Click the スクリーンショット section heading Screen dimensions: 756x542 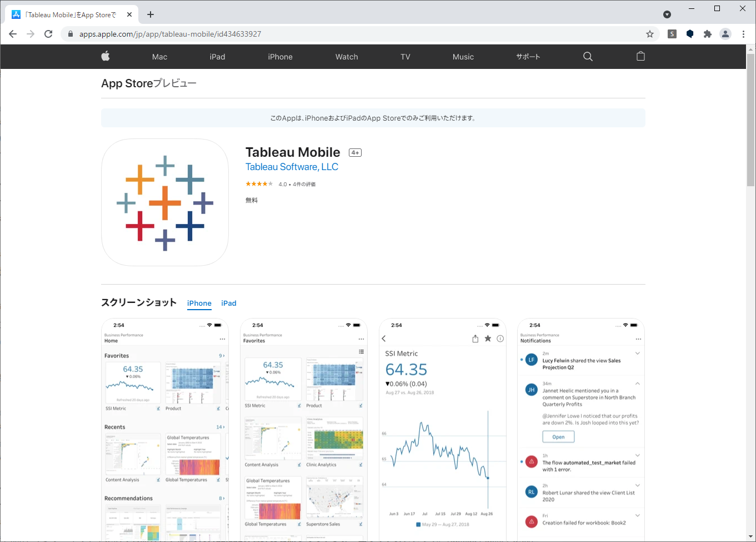pyautogui.click(x=139, y=302)
